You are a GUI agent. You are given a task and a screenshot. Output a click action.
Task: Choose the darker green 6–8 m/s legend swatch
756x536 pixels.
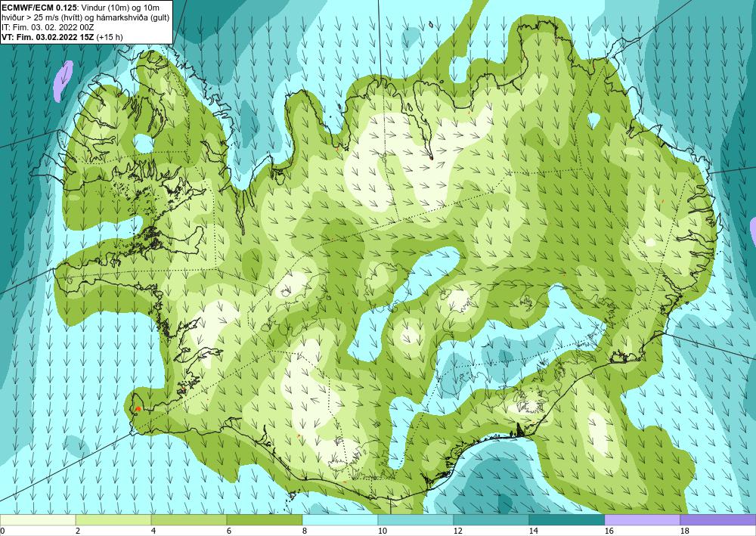coord(264,520)
